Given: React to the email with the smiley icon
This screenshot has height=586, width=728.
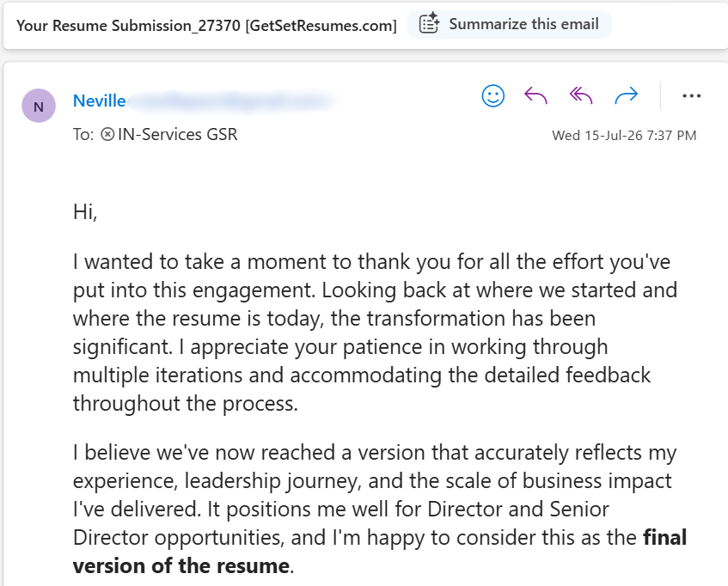Looking at the screenshot, I should point(492,96).
